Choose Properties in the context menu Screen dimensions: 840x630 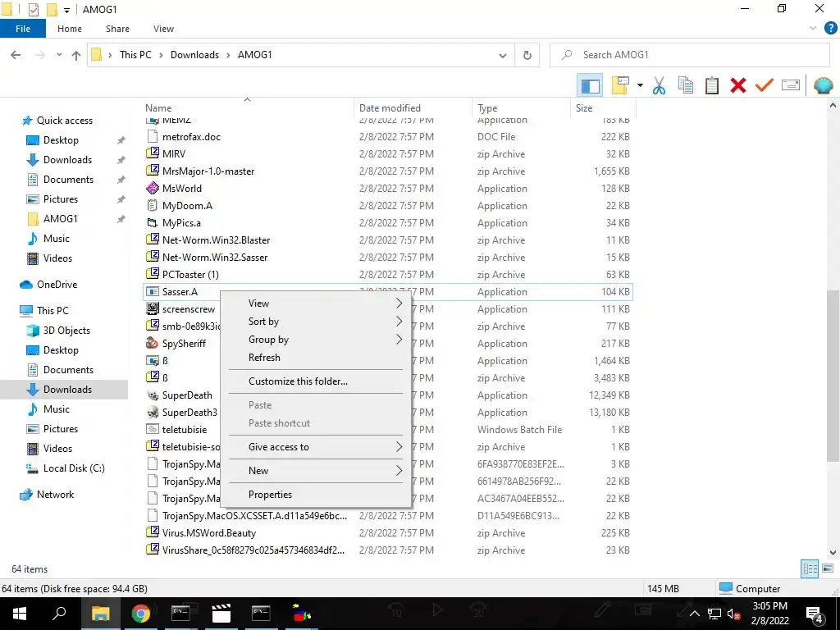coord(316,495)
